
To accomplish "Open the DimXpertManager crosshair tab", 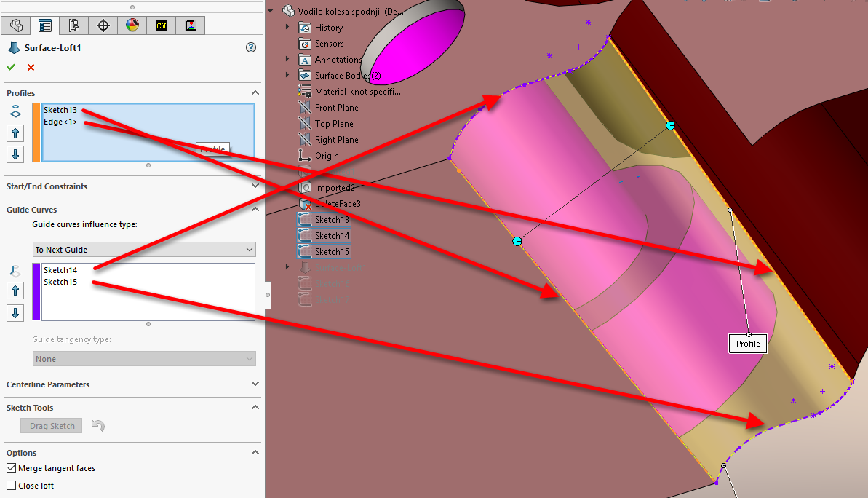I will [103, 25].
